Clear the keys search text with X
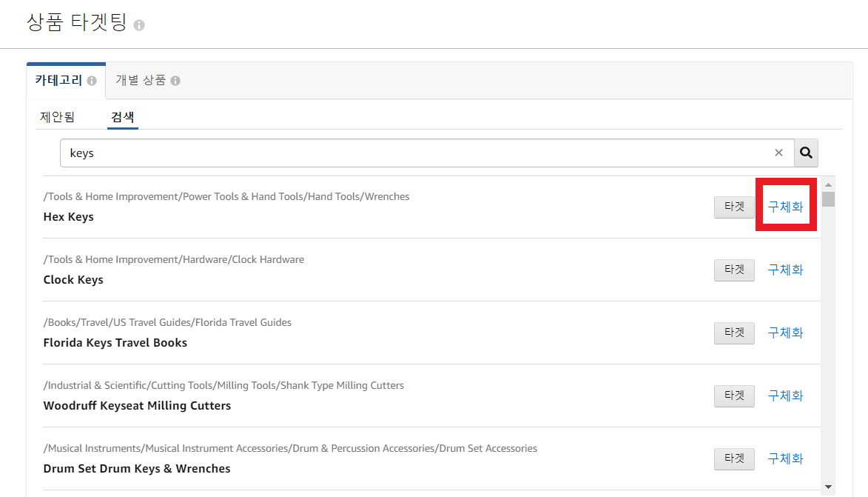 click(778, 153)
